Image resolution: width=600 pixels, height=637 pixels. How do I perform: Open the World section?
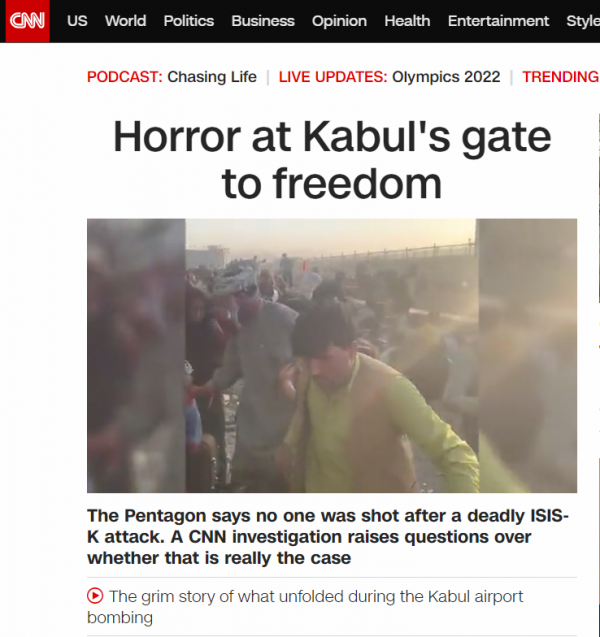(126, 21)
